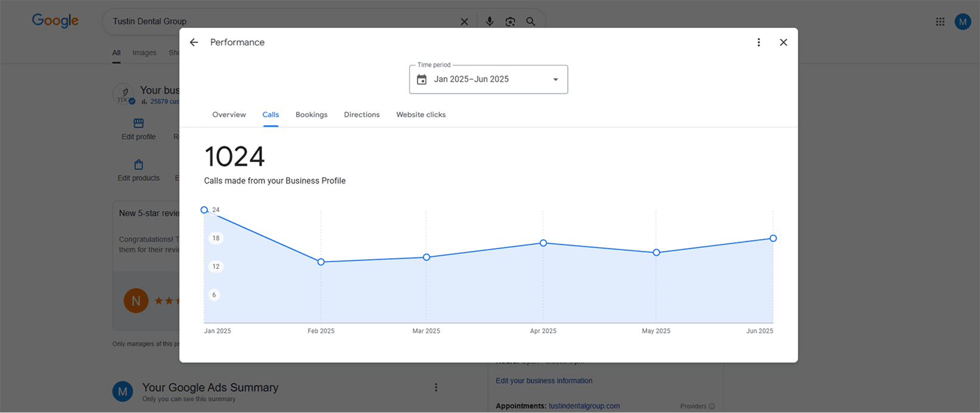Click the Mar 2025 axis label
980x413 pixels.
click(427, 331)
